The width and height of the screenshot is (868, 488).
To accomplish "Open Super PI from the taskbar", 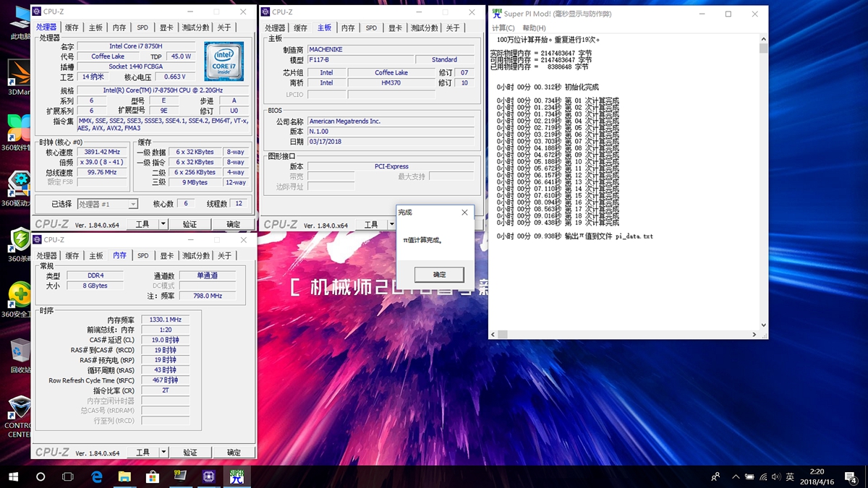I will point(235,476).
